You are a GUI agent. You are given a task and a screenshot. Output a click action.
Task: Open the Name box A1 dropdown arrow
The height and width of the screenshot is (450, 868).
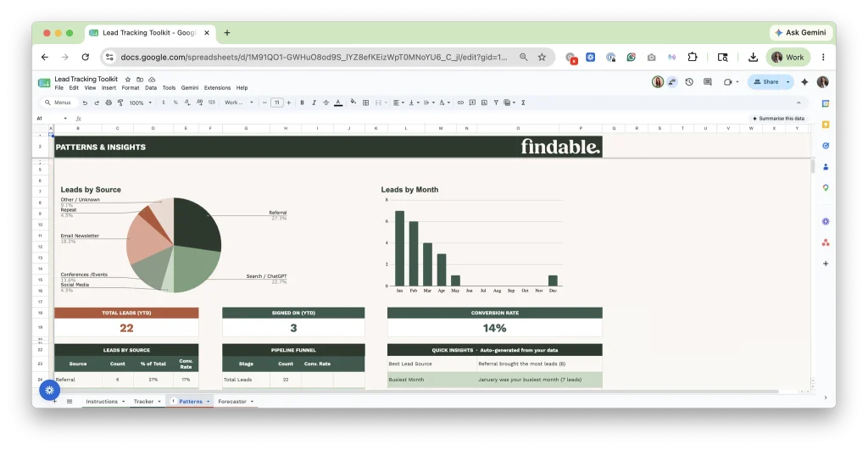pos(65,119)
